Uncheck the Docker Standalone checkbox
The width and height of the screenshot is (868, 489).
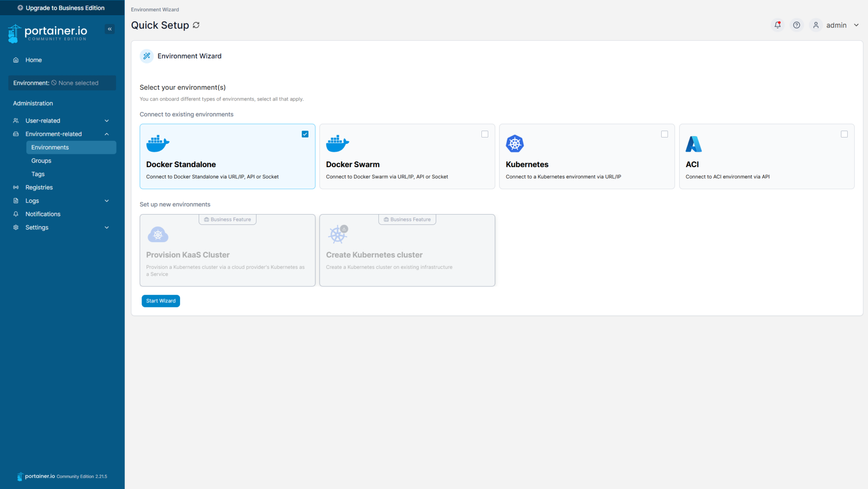pos(305,134)
